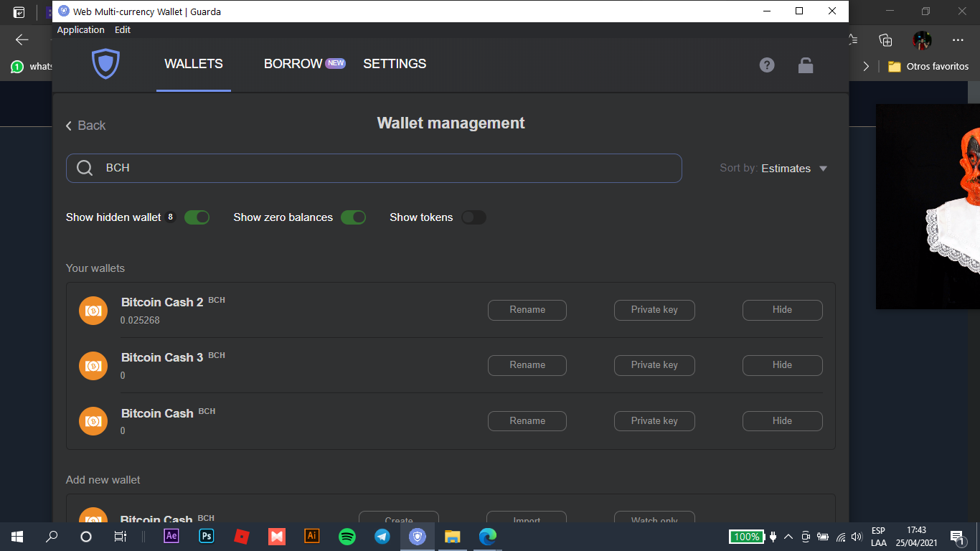Expand Edge favorites bar overflow chevron
Screen dimensions: 980x551
(866, 66)
